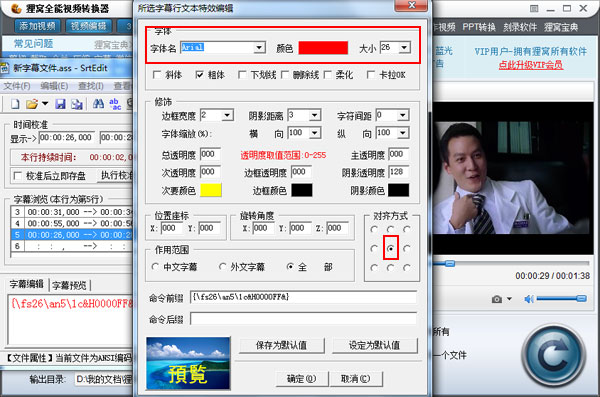The width and height of the screenshot is (600, 397).
Task: Select the 中文字幕 radio button
Action: [155, 266]
